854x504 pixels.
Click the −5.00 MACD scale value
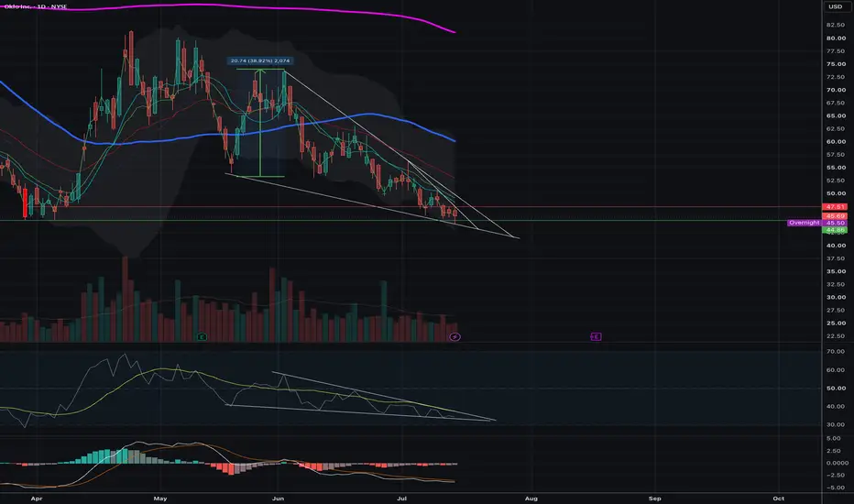pyautogui.click(x=836, y=488)
